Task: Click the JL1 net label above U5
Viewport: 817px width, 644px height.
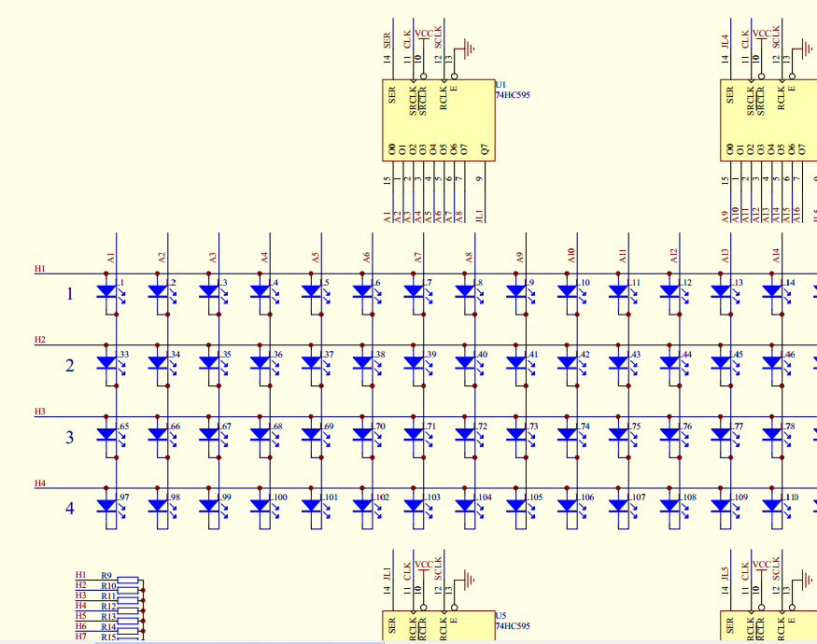Action: [x=387, y=574]
